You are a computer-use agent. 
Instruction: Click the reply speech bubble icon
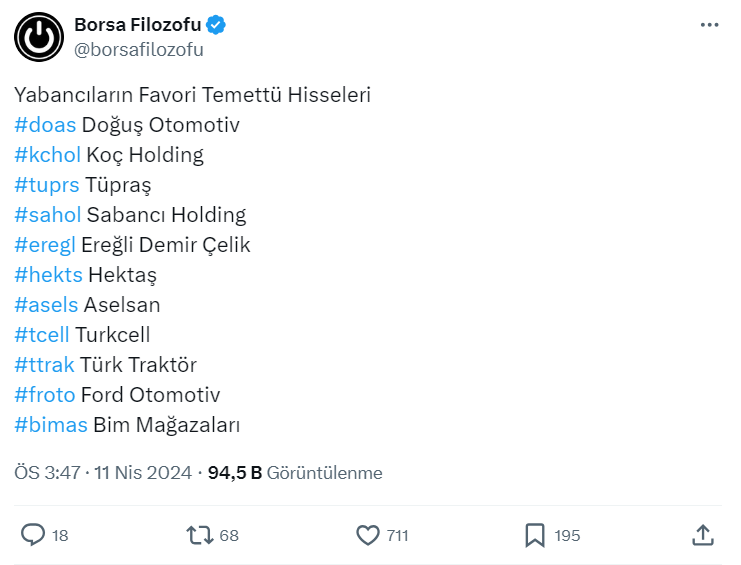pyautogui.click(x=33, y=535)
